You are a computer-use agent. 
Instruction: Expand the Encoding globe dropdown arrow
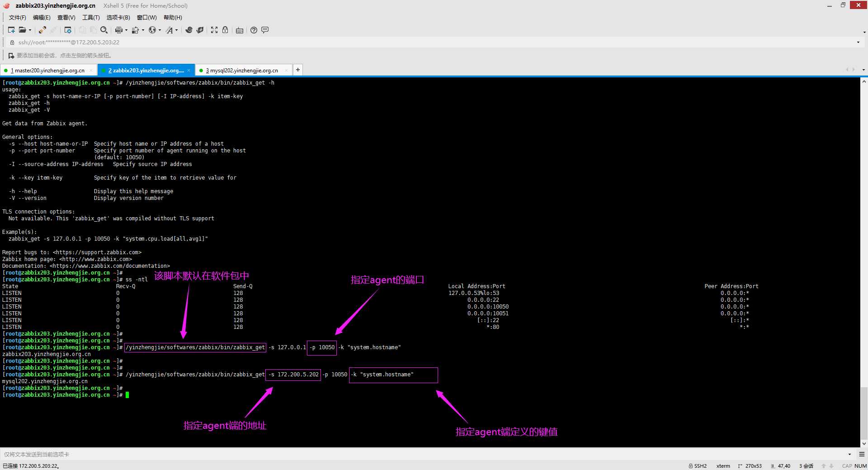(160, 30)
